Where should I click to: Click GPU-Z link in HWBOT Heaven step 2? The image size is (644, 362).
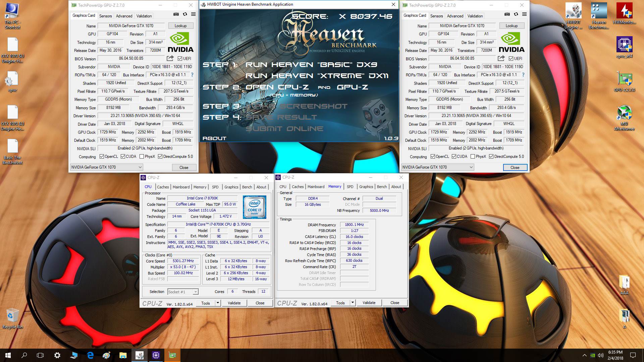(352, 87)
